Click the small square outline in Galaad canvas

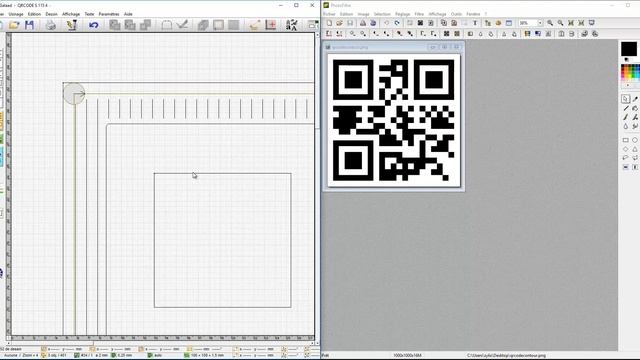[x=222, y=240]
